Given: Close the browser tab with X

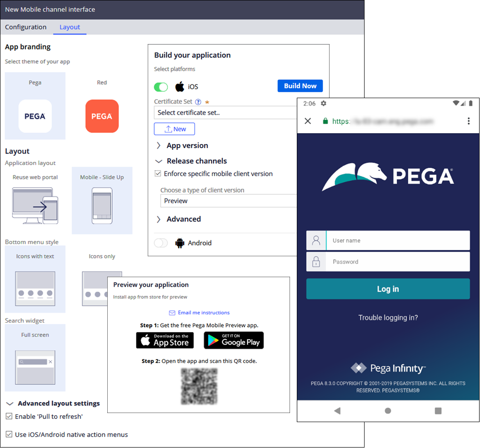Looking at the screenshot, I should (x=308, y=121).
